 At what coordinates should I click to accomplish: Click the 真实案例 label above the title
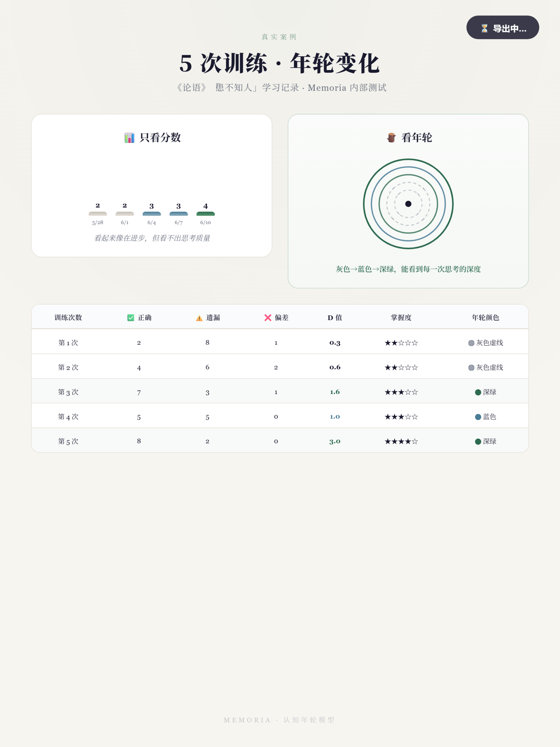click(x=279, y=37)
